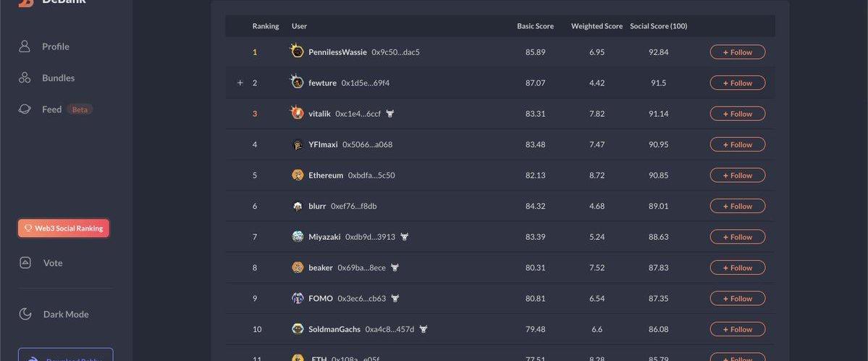Screen dimensions: 868x361
Task: Sort by Basic Score column header
Action: tap(535, 26)
